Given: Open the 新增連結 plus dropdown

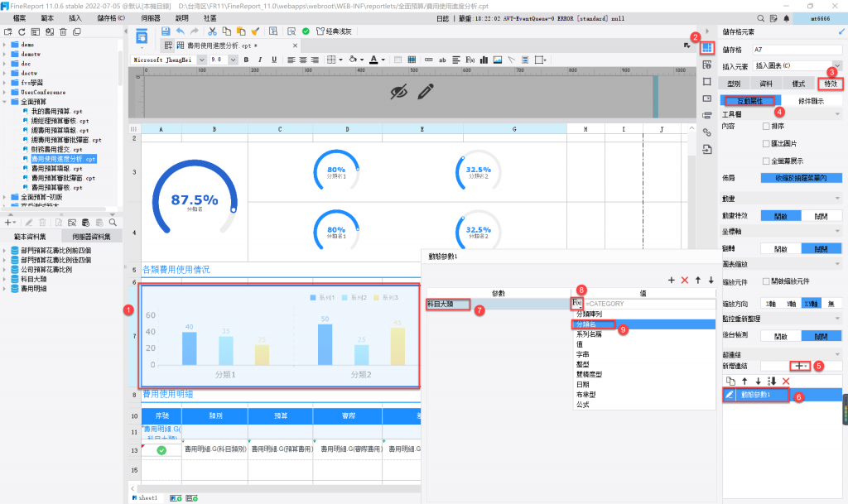Looking at the screenshot, I should coord(800,365).
